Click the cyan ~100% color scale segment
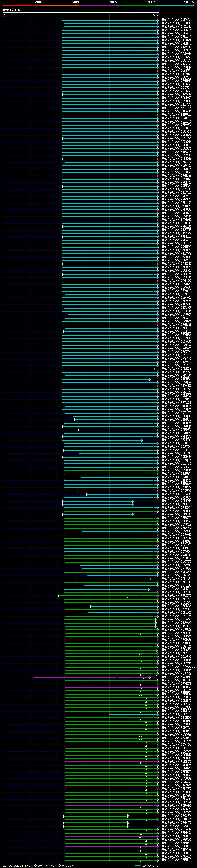The width and height of the screenshot is (197, 868). [175, 6]
